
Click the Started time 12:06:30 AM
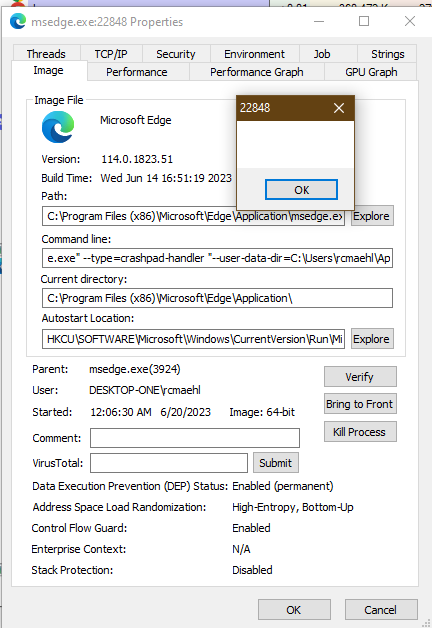pos(121,412)
